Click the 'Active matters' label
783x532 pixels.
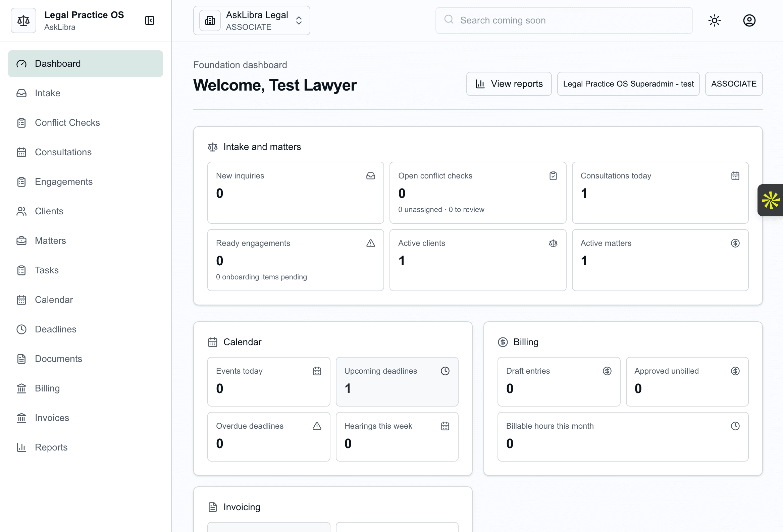click(x=606, y=243)
